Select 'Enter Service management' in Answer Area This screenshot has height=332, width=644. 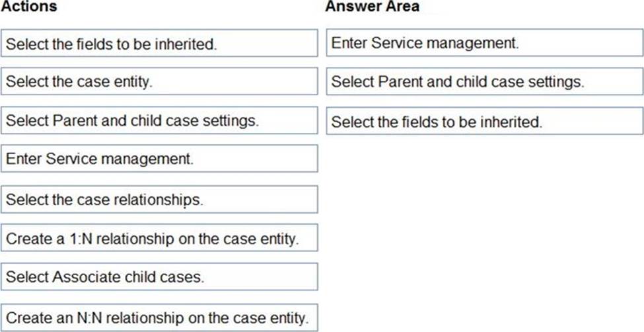(484, 43)
